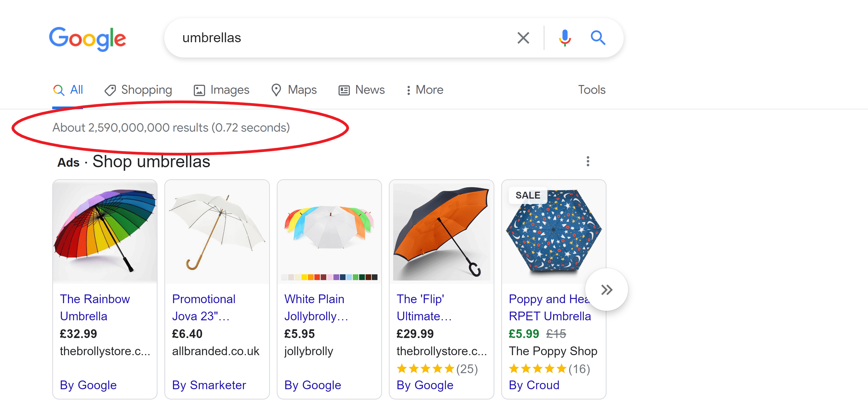Click the jollybrolly seller name
The height and width of the screenshot is (408, 868).
pos(309,351)
